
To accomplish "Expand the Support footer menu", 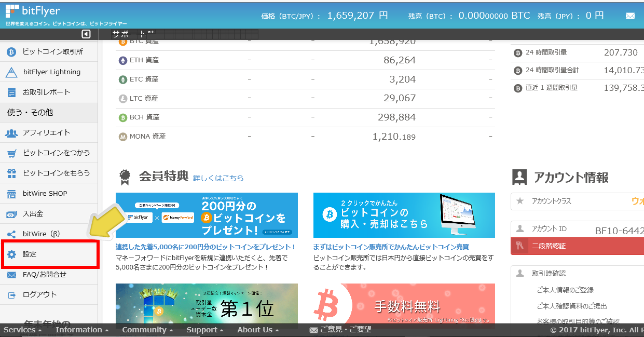I will click(x=204, y=330).
